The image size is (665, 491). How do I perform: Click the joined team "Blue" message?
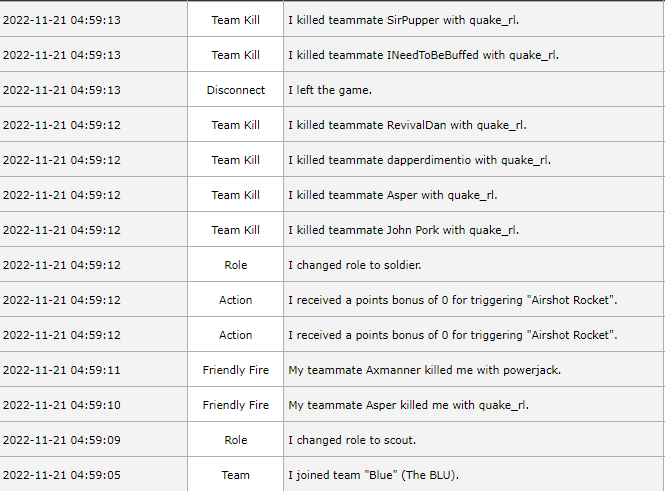coord(372,475)
